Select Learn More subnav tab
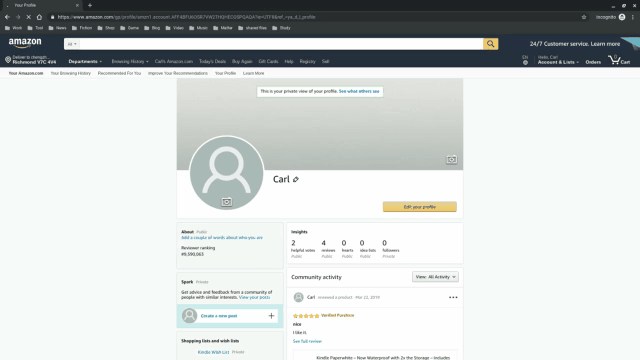640x360 pixels. pyautogui.click(x=253, y=73)
